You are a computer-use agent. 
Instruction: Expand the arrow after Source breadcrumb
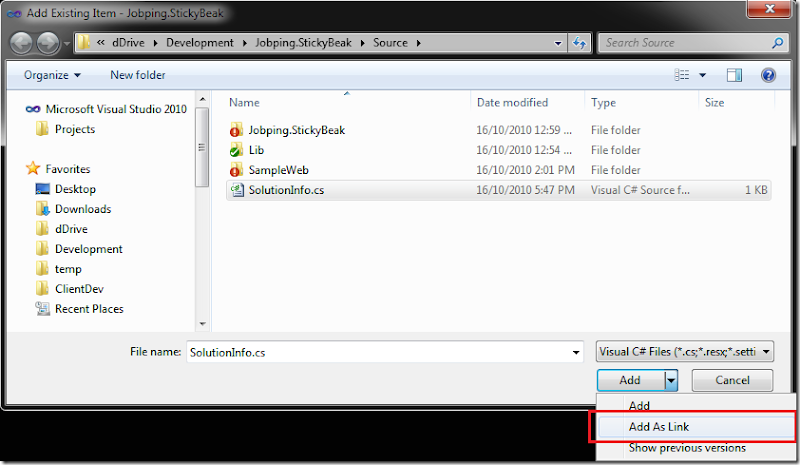pos(418,43)
